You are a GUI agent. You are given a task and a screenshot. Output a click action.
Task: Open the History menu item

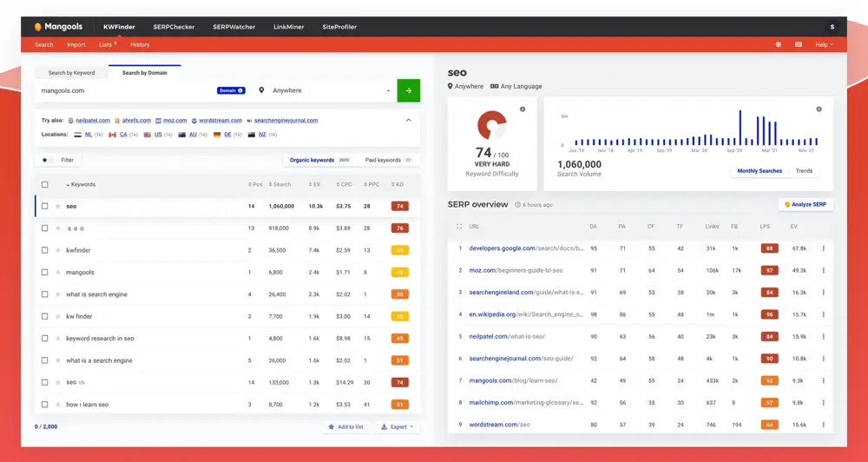[x=140, y=45]
